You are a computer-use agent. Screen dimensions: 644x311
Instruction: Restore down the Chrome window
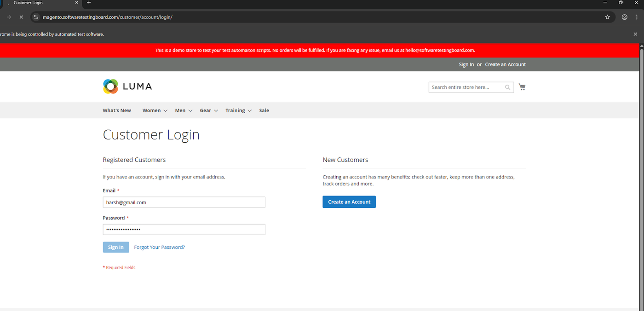(x=621, y=3)
